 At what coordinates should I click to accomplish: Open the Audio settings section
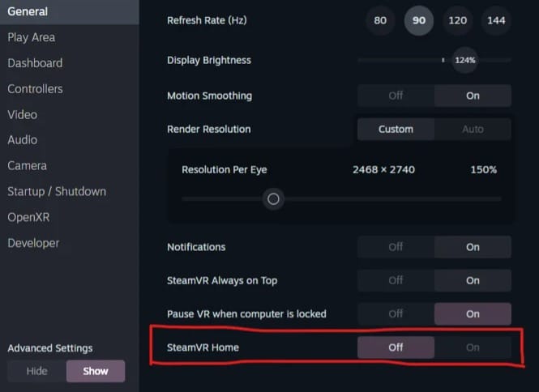(23, 140)
